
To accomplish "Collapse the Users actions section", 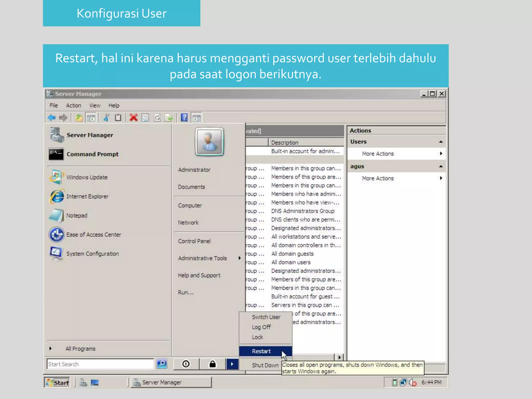I will pyautogui.click(x=441, y=142).
